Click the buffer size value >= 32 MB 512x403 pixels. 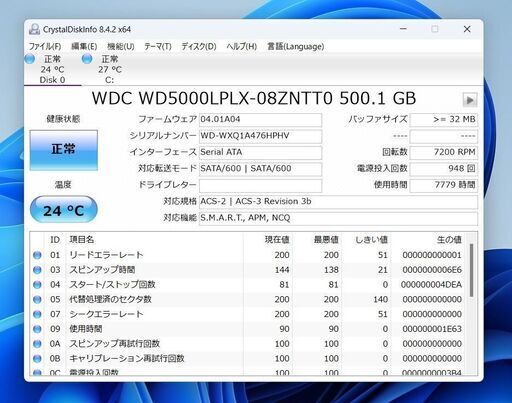coord(444,120)
